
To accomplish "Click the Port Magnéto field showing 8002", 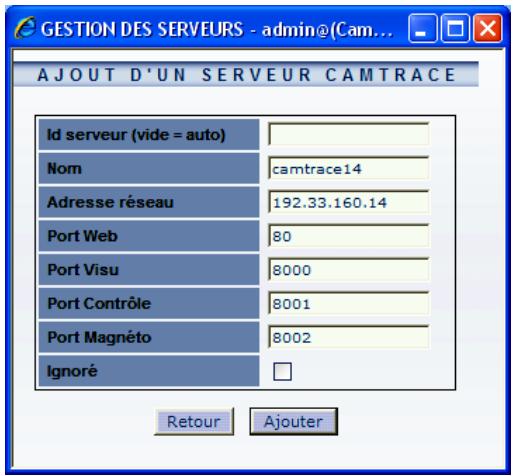I will (349, 337).
